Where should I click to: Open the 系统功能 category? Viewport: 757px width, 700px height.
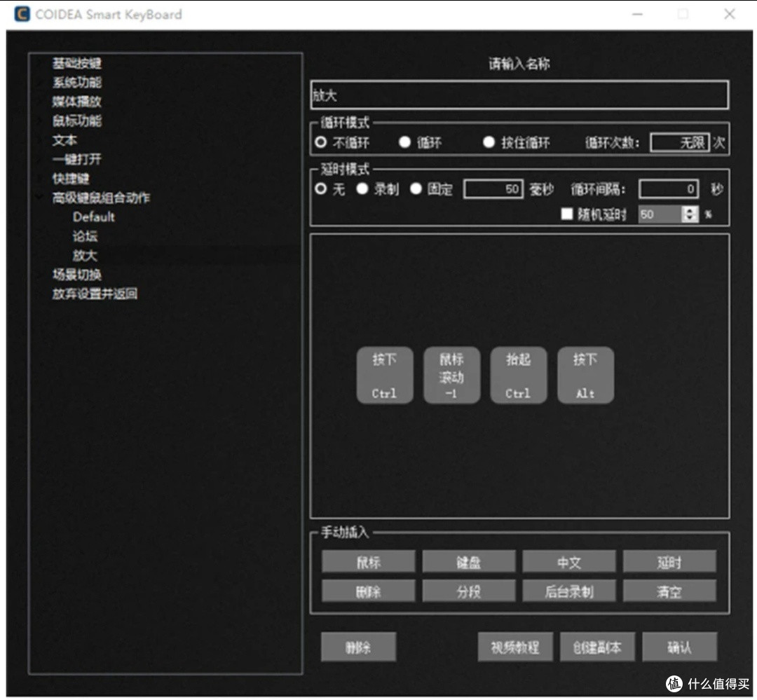pos(77,83)
